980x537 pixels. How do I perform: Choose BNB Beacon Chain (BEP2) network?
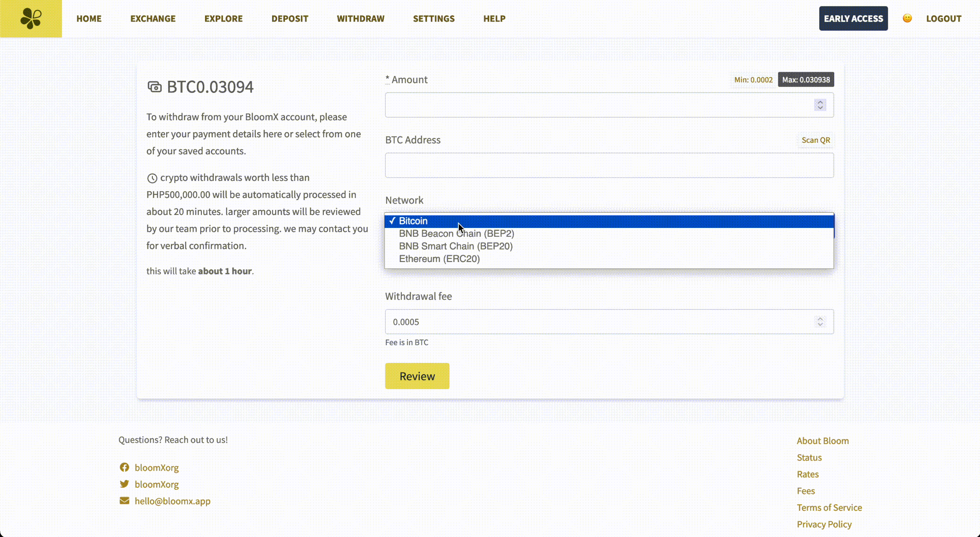456,234
